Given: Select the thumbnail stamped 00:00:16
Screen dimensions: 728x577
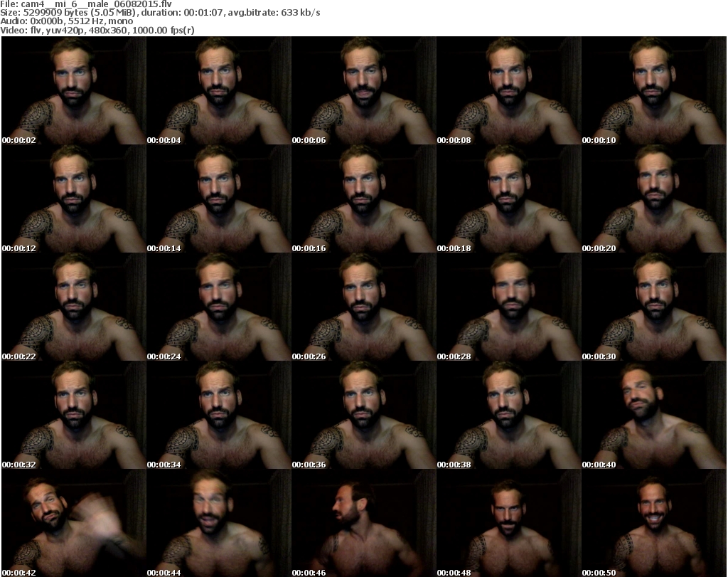Looking at the screenshot, I should point(364,198).
